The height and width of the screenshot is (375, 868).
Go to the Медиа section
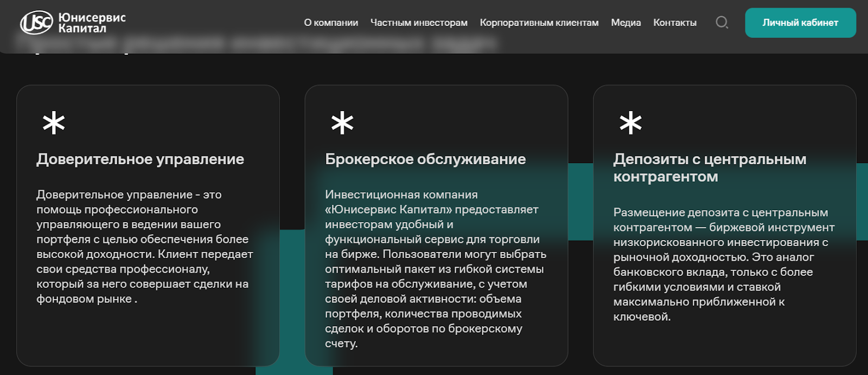tap(626, 23)
